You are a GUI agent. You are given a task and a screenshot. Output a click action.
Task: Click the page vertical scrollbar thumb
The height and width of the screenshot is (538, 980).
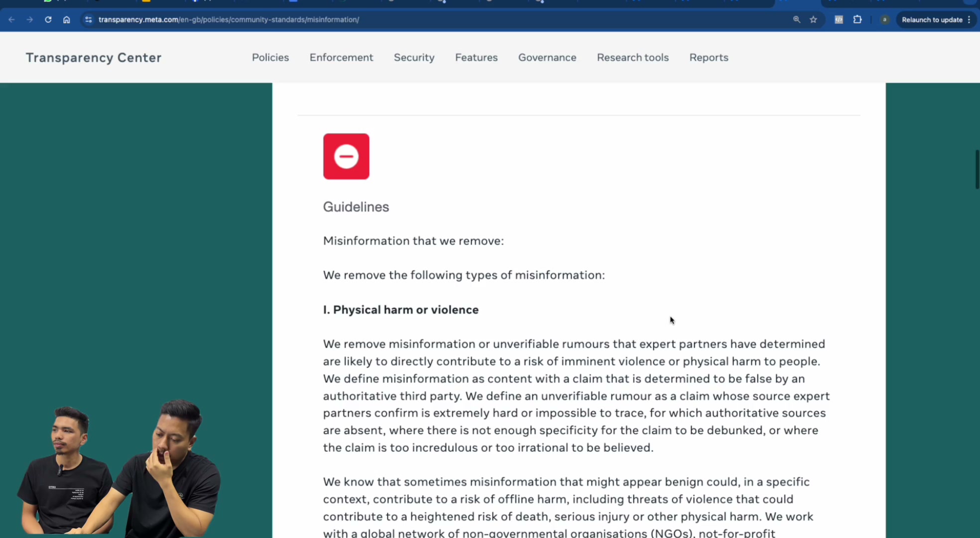(x=977, y=169)
